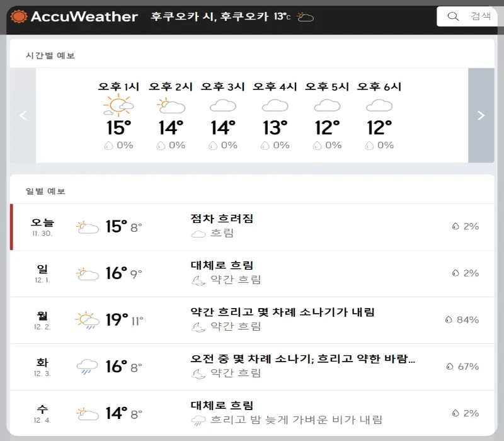Click the 오후 6시 precipitation drop icon

(369, 146)
